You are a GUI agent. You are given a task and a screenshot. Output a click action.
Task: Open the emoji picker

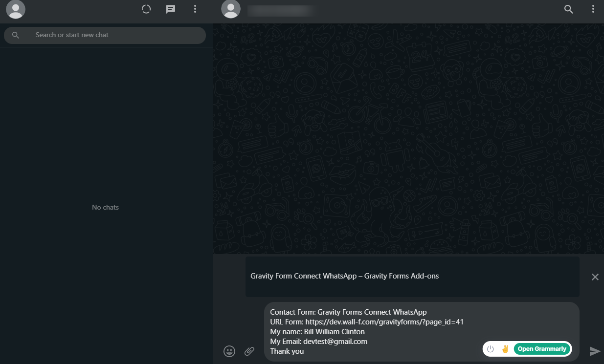point(229,351)
